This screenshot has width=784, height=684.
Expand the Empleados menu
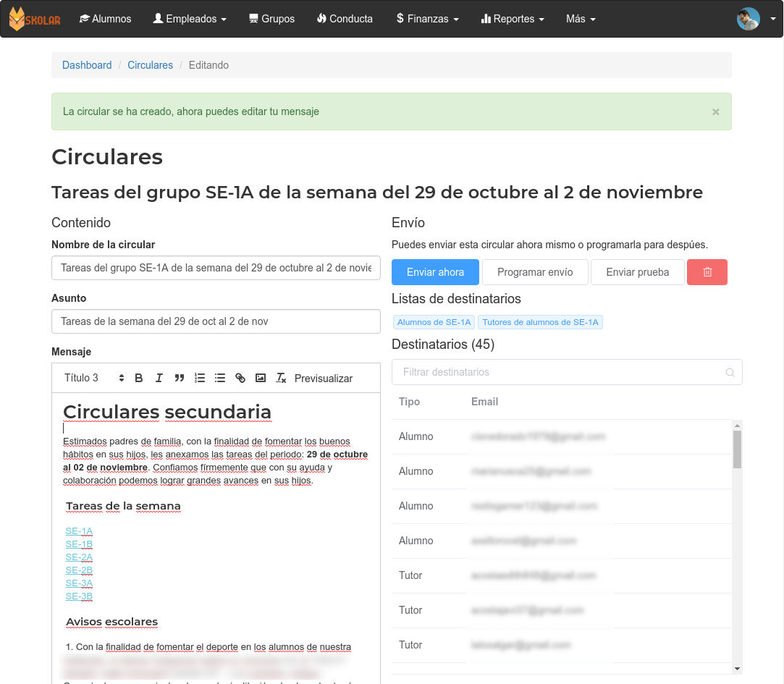click(x=190, y=19)
